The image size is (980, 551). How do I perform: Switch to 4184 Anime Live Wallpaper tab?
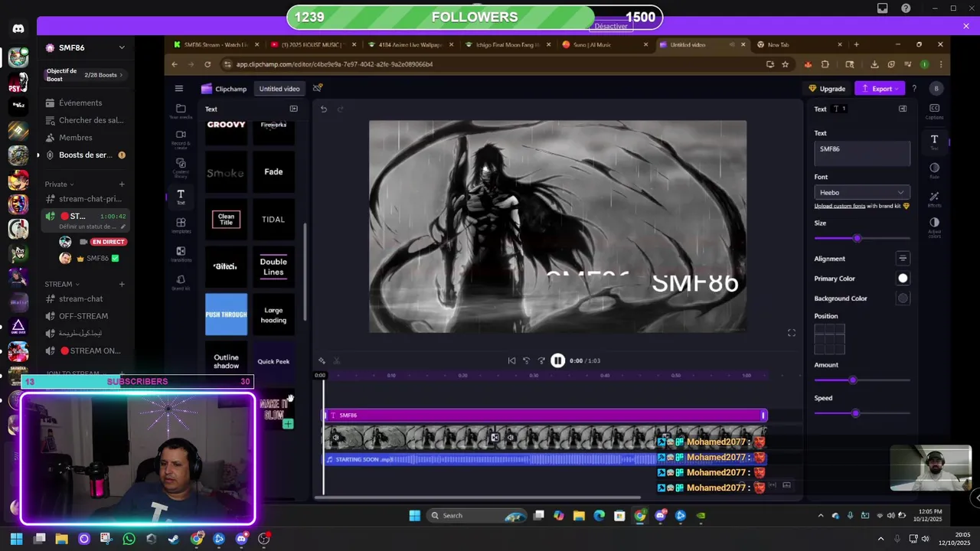[x=411, y=44]
